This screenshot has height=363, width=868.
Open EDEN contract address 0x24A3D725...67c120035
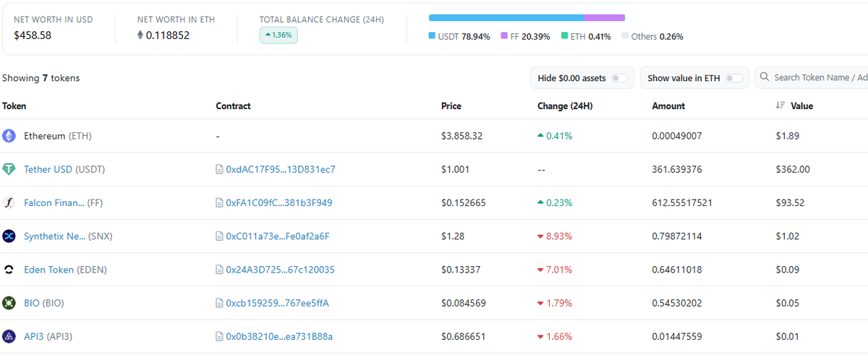(280, 270)
